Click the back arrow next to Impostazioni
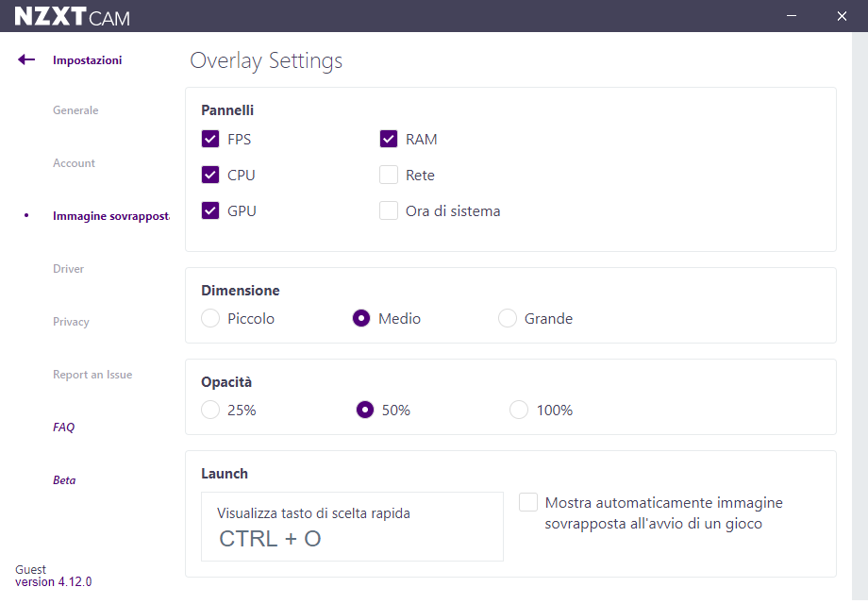 coord(26,59)
